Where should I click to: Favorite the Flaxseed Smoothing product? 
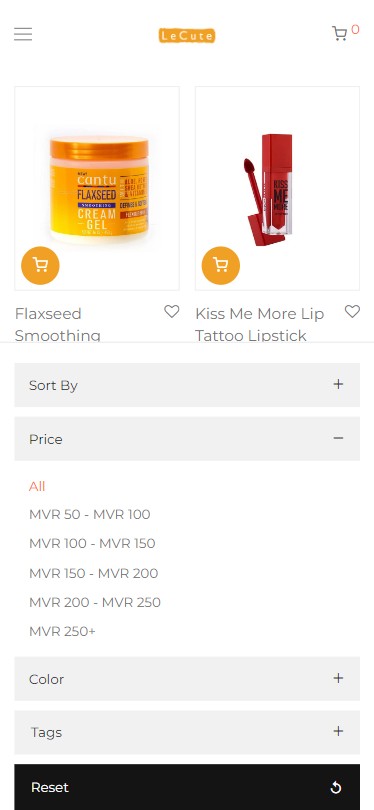(172, 311)
